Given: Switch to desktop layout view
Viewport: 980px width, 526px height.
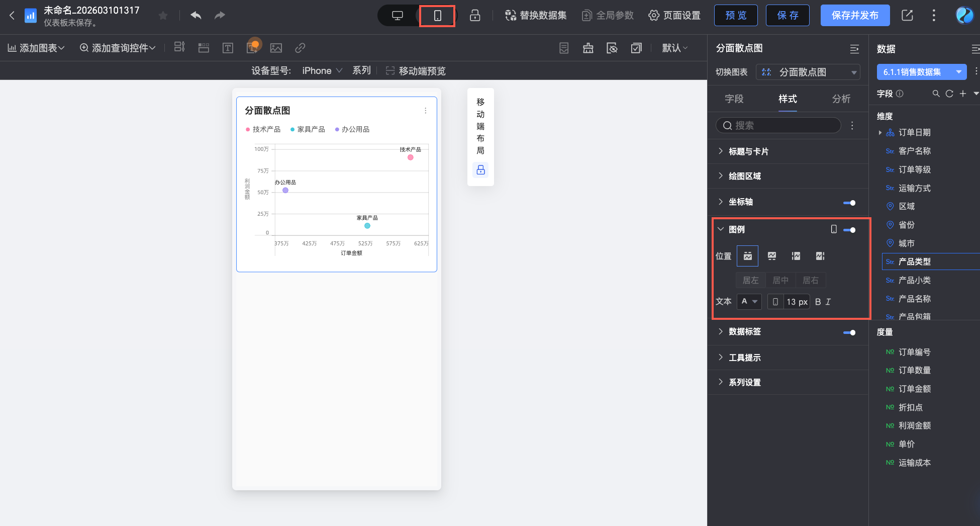Looking at the screenshot, I should tap(398, 16).
